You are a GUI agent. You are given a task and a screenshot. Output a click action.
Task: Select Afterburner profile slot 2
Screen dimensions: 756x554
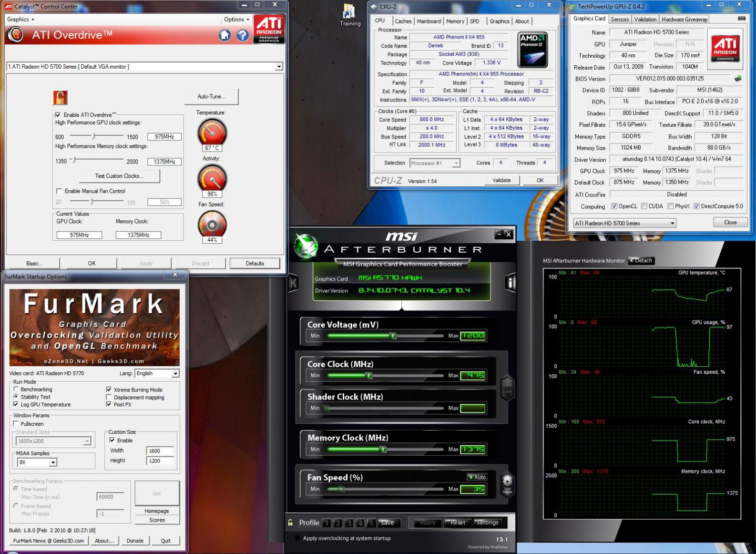338,523
